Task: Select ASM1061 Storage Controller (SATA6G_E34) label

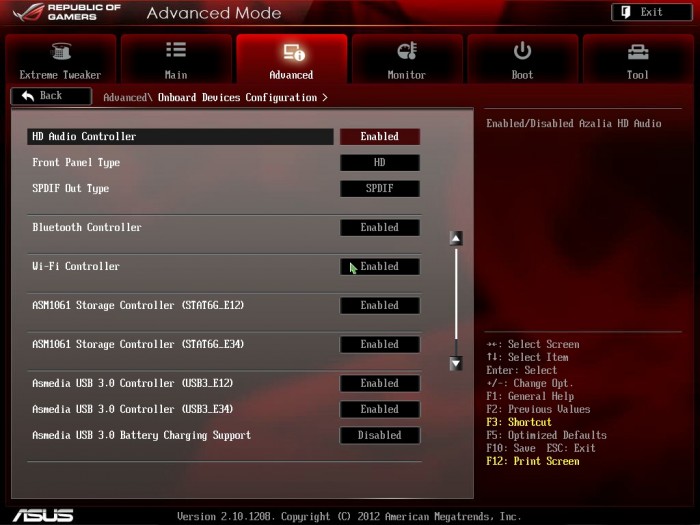Action: (138, 344)
